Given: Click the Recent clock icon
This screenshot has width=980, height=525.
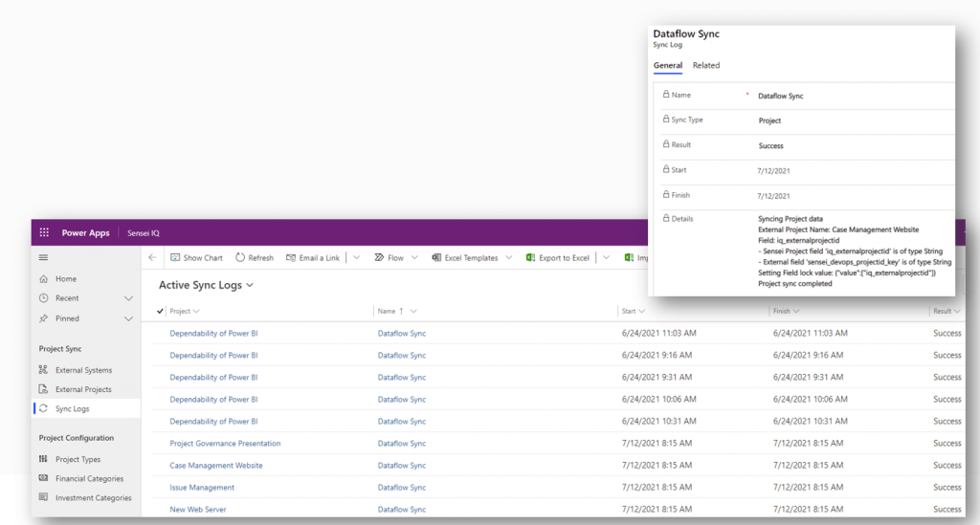Looking at the screenshot, I should (43, 298).
